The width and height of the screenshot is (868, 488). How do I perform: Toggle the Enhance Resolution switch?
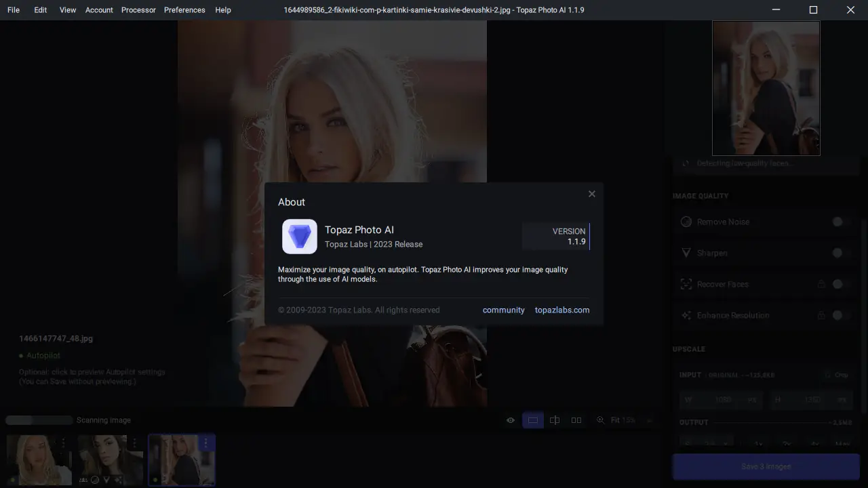[841, 315]
